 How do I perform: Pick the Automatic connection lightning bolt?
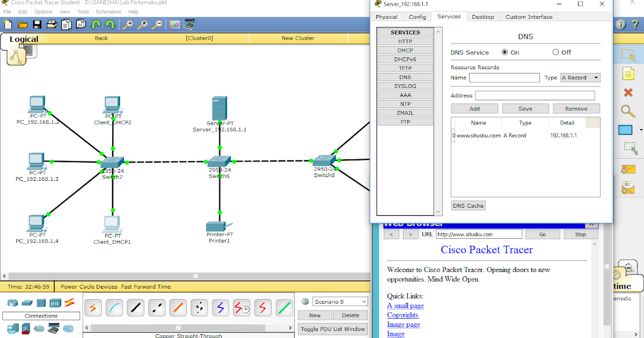(x=93, y=307)
